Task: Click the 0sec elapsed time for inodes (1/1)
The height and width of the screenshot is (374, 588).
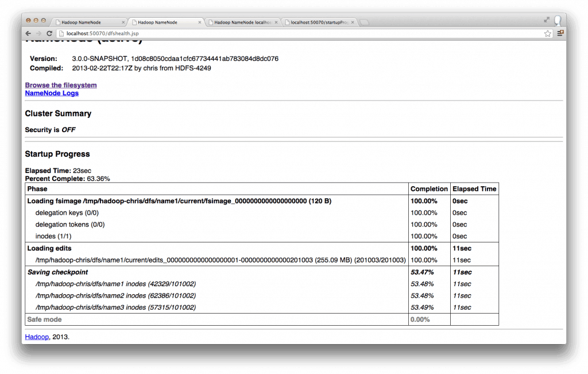Action: coord(460,236)
